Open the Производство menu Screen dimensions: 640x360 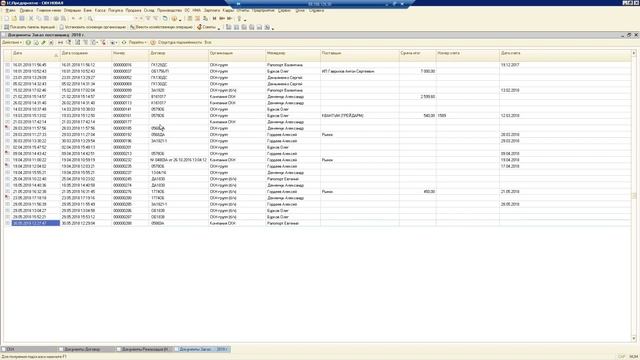169,11
